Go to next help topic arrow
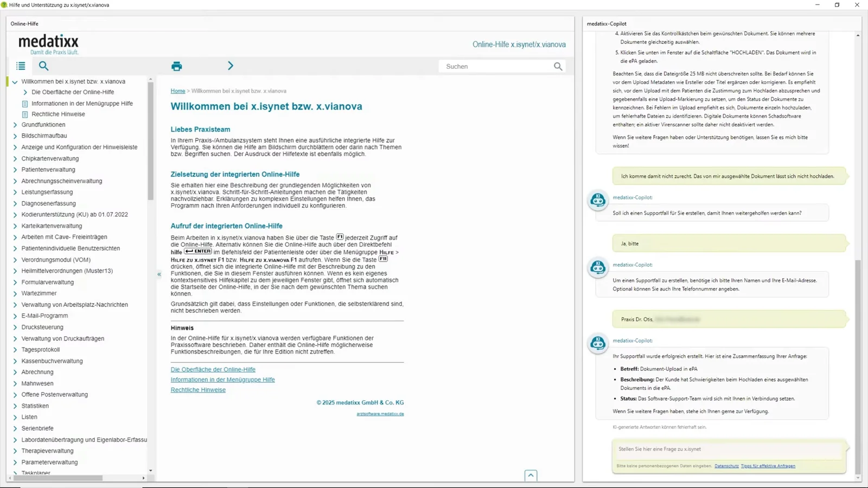 coord(231,66)
